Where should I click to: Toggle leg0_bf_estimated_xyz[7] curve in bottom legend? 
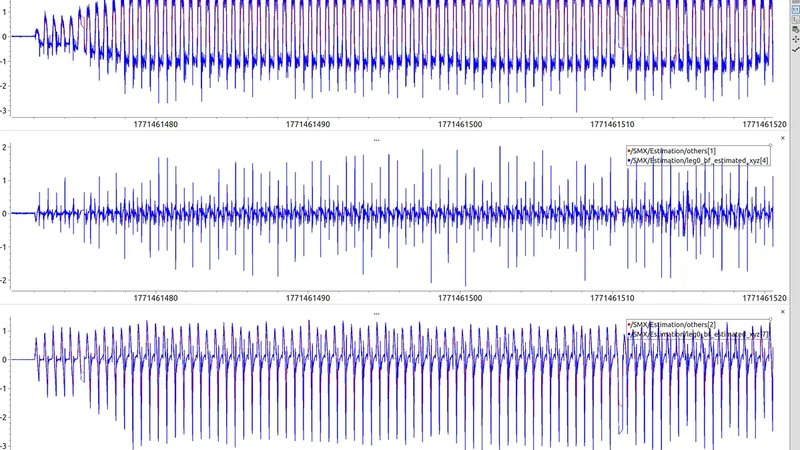point(698,334)
